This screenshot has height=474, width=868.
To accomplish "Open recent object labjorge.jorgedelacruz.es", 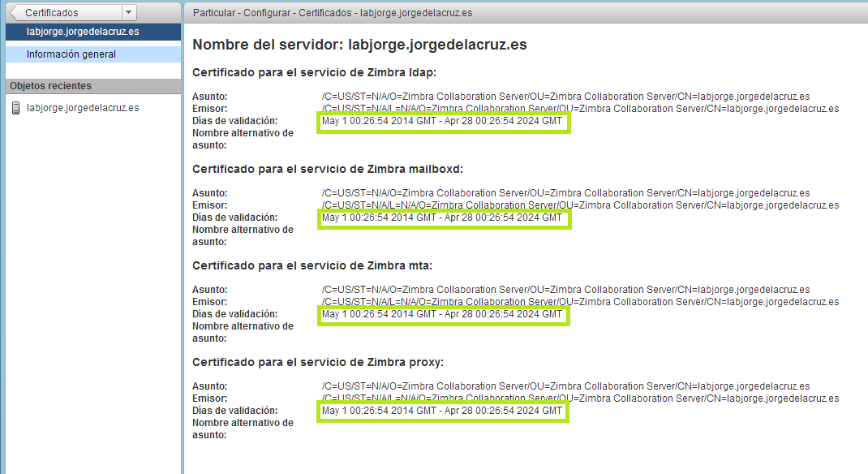I will [x=83, y=108].
